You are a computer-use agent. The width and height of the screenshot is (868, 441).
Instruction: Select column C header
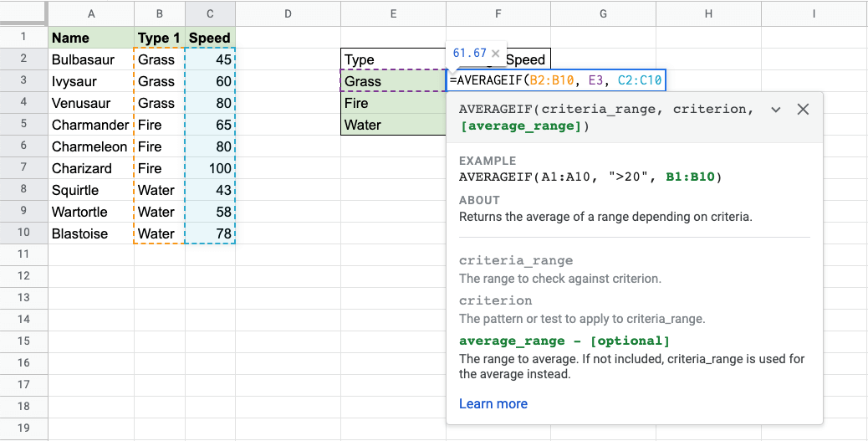coord(210,13)
